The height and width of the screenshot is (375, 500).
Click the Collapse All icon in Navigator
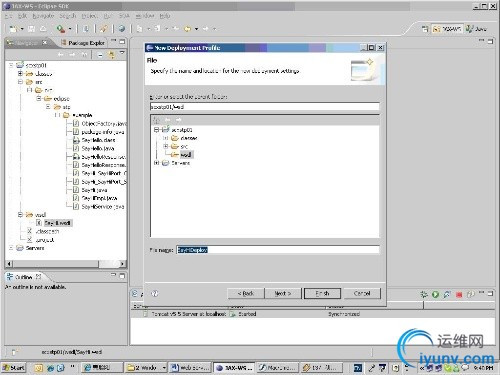(x=100, y=55)
